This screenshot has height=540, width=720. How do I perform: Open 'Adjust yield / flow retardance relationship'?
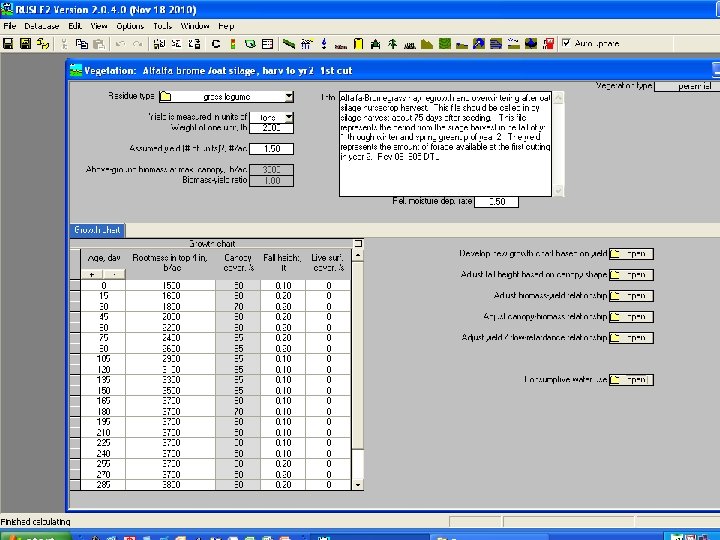point(631,338)
